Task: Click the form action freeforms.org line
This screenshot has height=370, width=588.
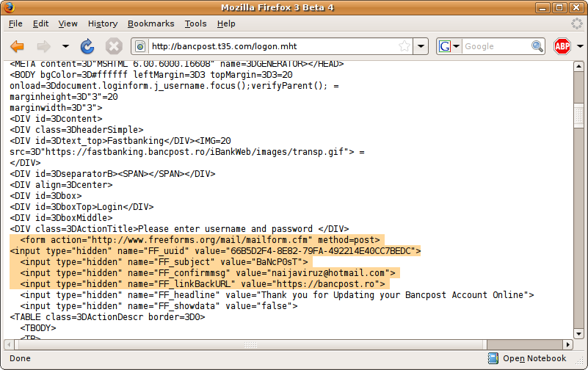Action: (x=200, y=240)
